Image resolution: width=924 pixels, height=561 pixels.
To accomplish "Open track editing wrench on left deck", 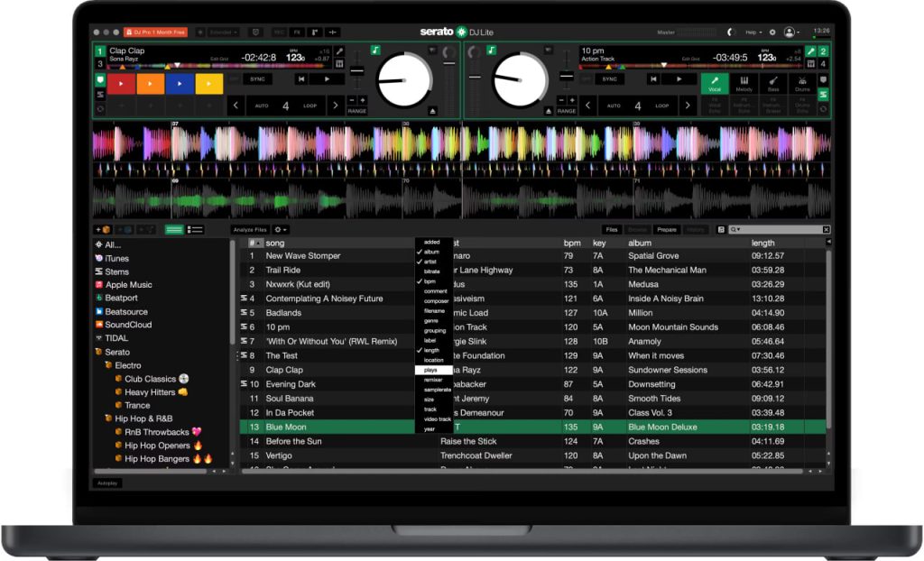I will 339,51.
